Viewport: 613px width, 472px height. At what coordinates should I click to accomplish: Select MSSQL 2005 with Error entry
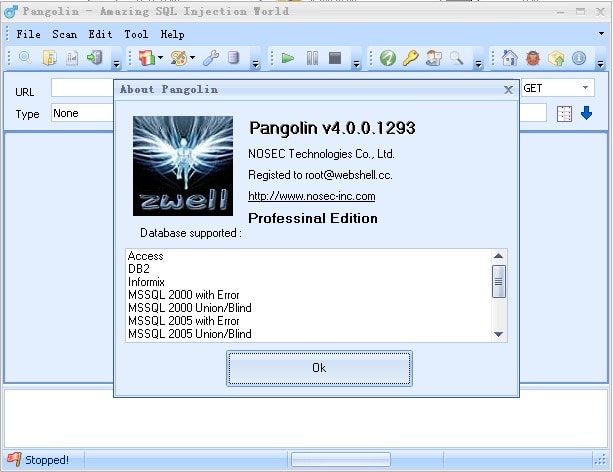(x=183, y=321)
